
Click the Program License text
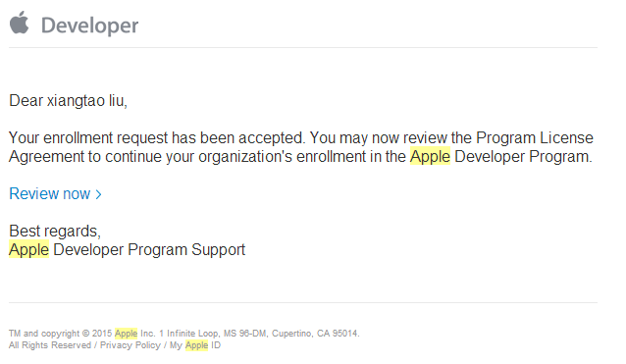tap(535, 137)
